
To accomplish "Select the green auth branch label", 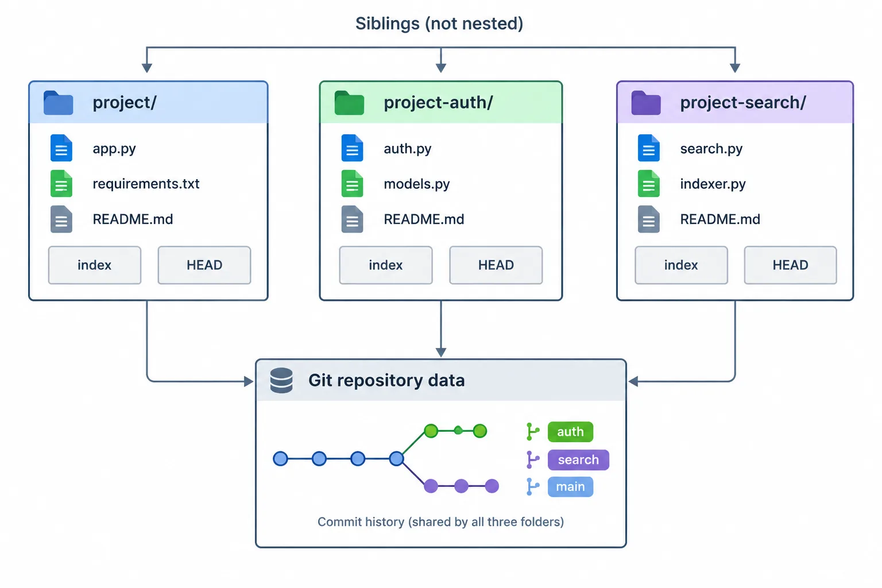I will (570, 432).
